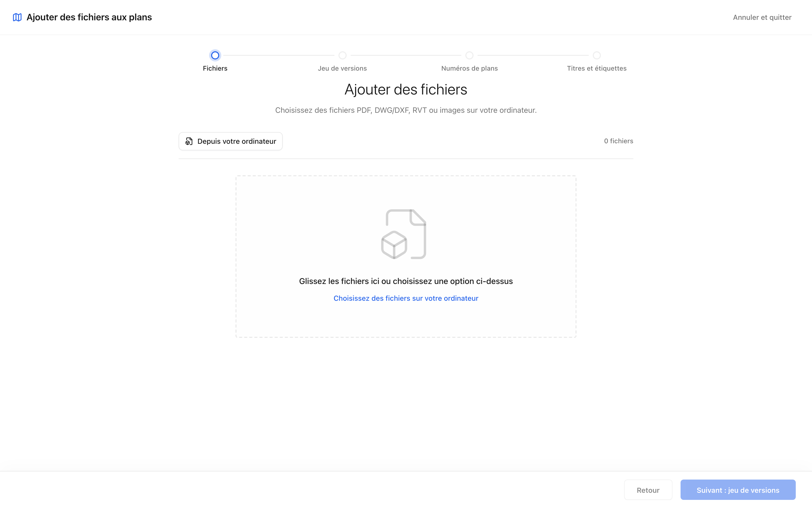This screenshot has width=812, height=508.
Task: Click the Glissez les fichiers ici text
Action: (406, 281)
